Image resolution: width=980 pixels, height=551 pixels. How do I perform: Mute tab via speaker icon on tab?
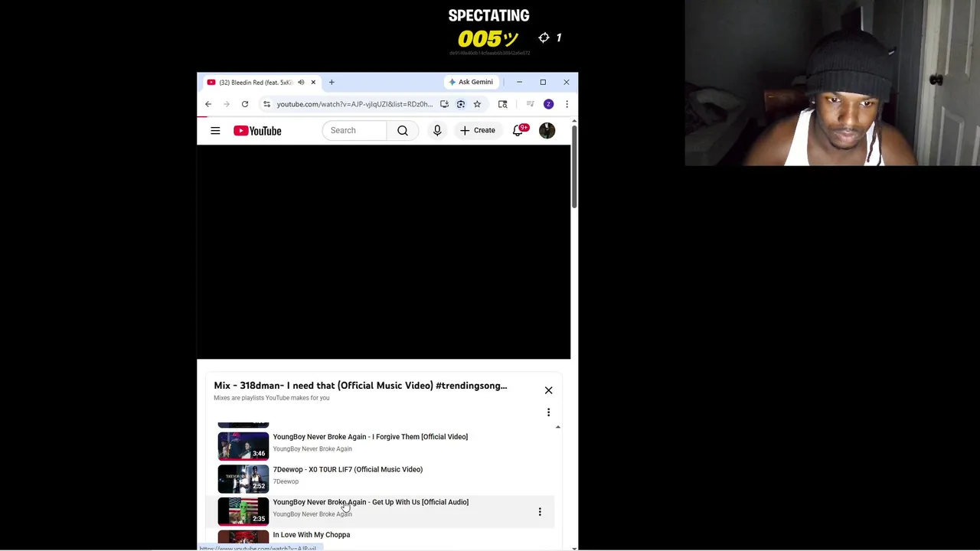pos(301,83)
